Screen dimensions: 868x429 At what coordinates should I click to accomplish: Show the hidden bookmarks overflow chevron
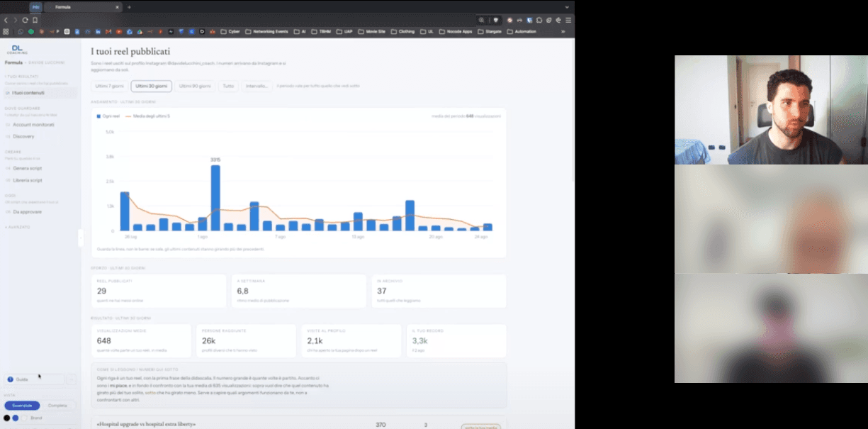(563, 31)
